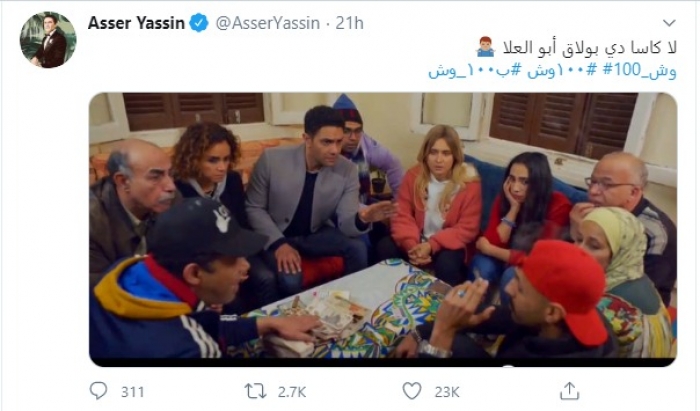Open the @AsserYassin handle link
Viewport: 700px width, 411px height.
268,23
